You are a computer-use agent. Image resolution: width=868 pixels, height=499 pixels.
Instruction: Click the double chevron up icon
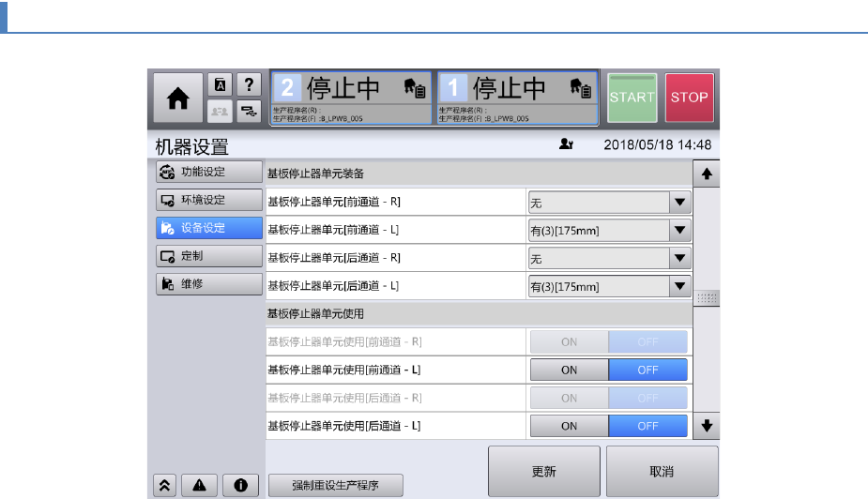coord(164,485)
